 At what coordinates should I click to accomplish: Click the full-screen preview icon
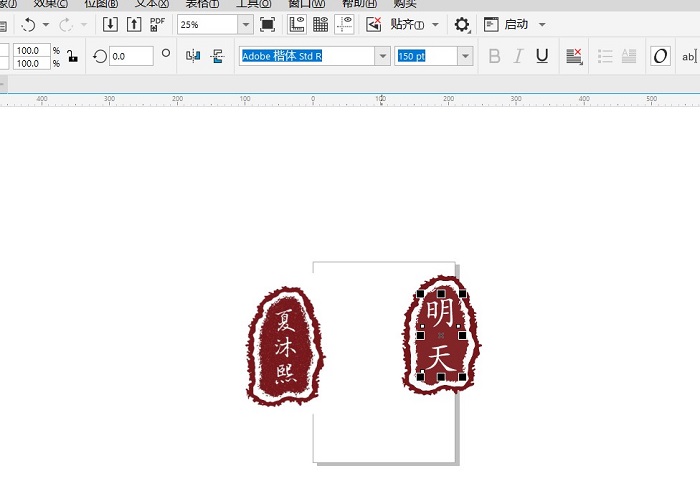coord(267,25)
